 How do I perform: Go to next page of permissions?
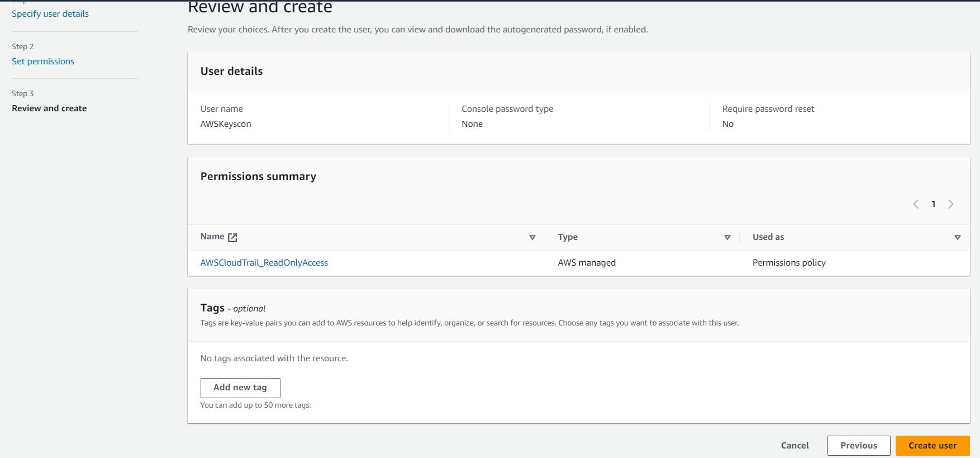950,204
